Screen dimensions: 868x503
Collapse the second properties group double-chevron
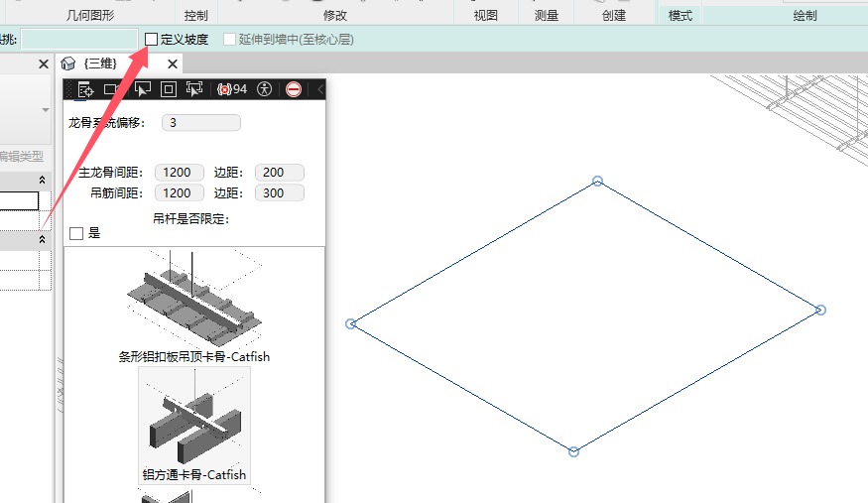tap(42, 240)
